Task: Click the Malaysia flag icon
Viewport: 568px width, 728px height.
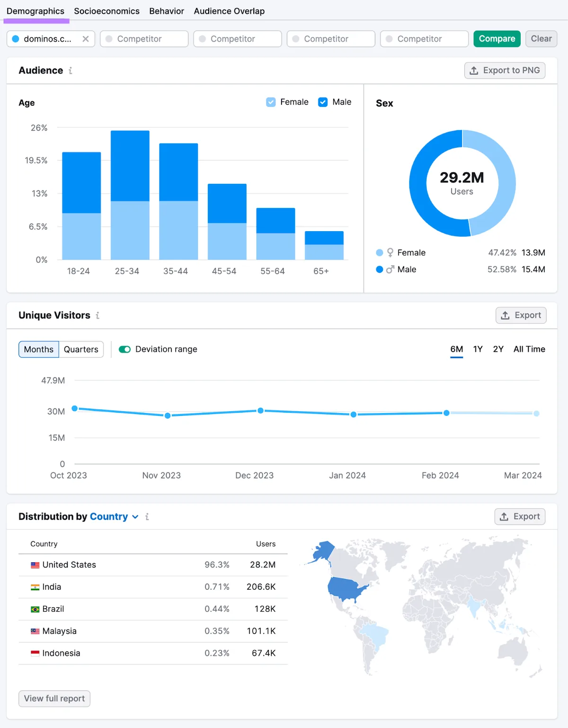Action: (x=35, y=631)
